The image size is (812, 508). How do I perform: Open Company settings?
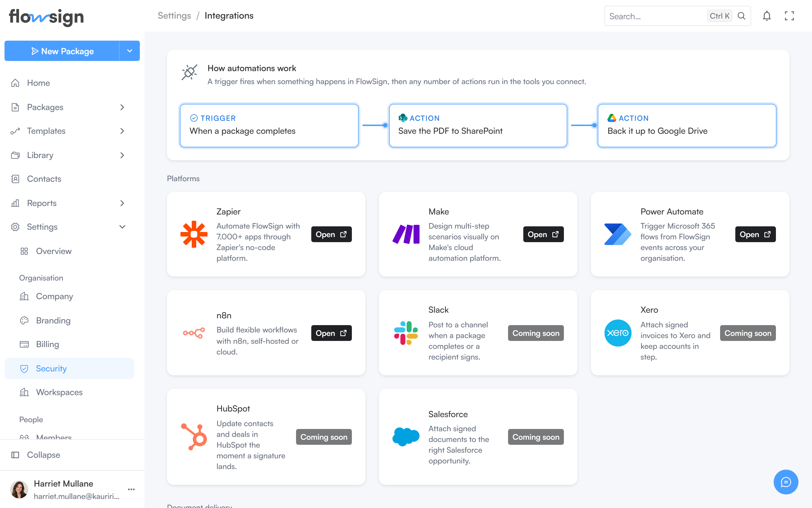pyautogui.click(x=69, y=296)
